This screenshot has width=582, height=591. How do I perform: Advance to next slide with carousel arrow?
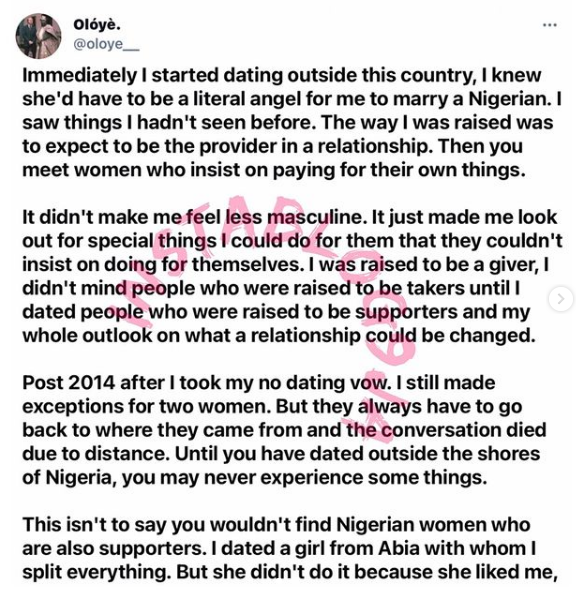pyautogui.click(x=561, y=299)
